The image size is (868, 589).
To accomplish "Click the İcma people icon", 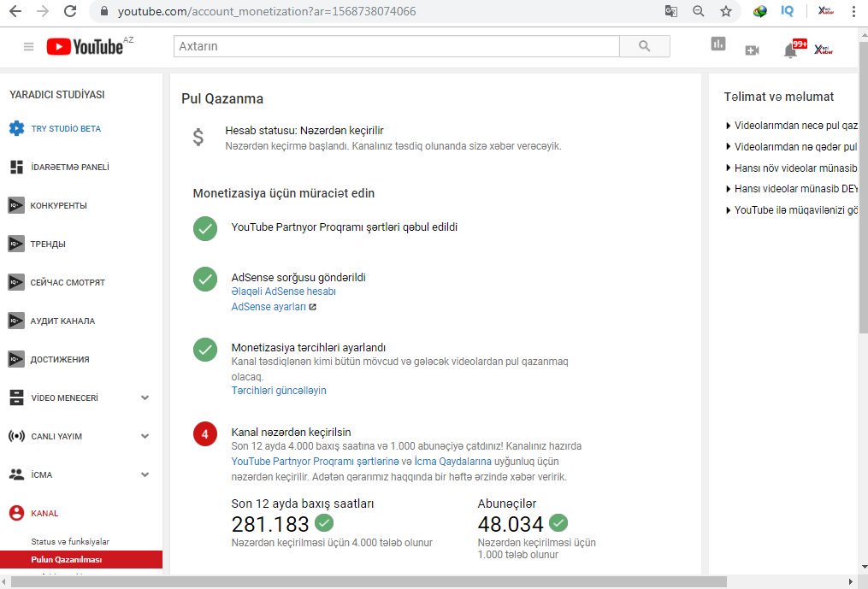I will pos(16,474).
